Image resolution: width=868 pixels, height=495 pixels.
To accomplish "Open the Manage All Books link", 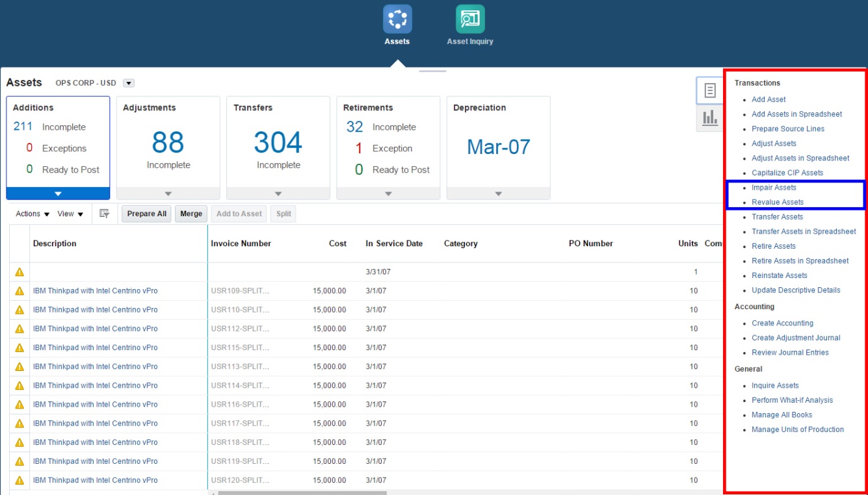I will pos(782,415).
